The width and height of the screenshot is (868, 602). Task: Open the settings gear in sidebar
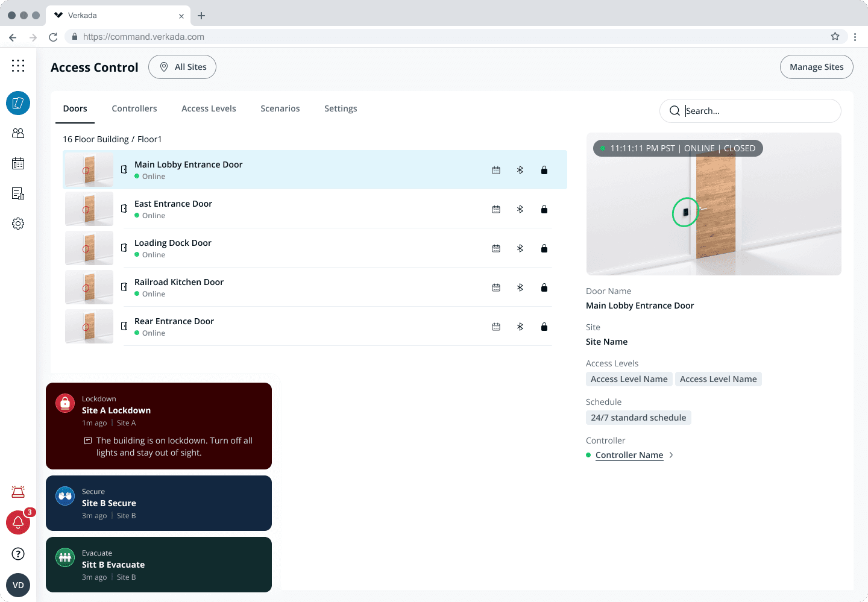pos(18,224)
